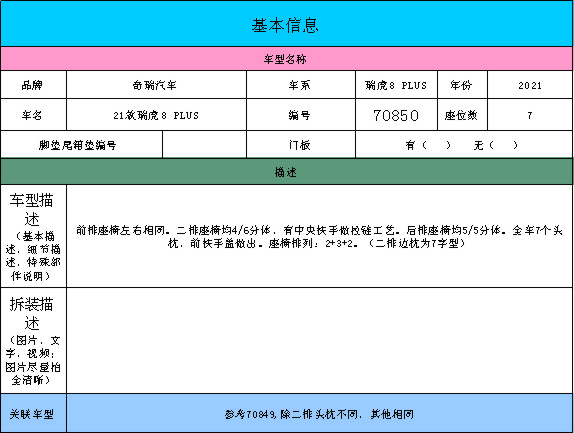Click the 脚垫尾箱垫编号 label cell
The width and height of the screenshot is (574, 433).
click(81, 145)
